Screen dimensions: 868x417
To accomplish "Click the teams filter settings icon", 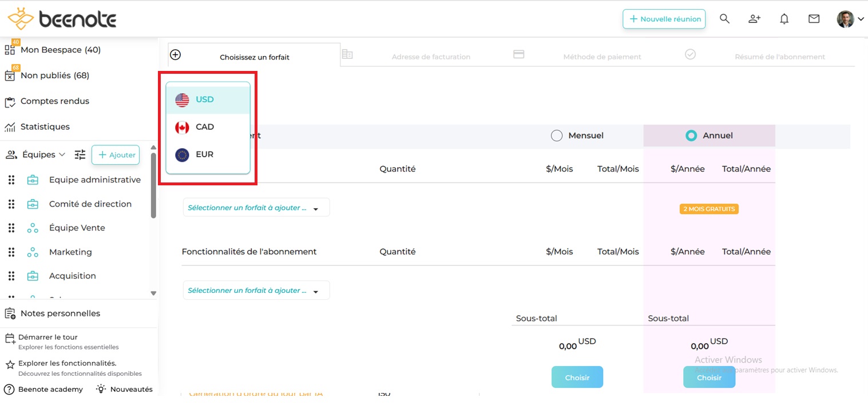I will pos(80,154).
